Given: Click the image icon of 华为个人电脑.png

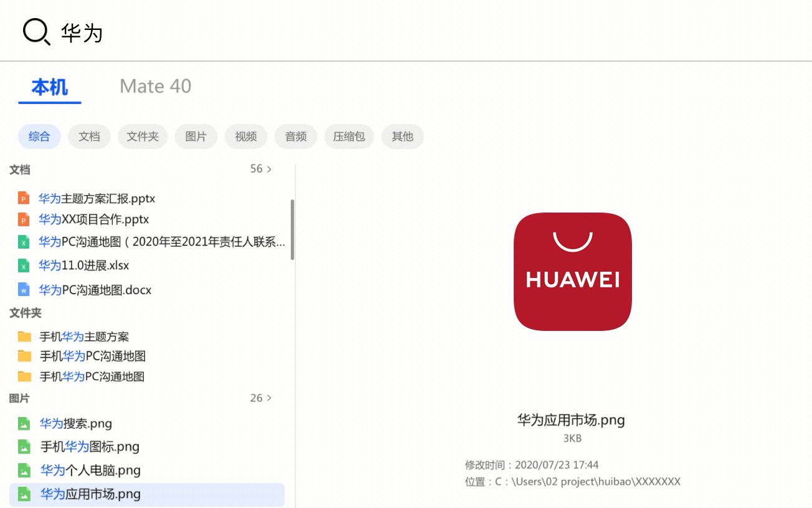Looking at the screenshot, I should pos(24,471).
